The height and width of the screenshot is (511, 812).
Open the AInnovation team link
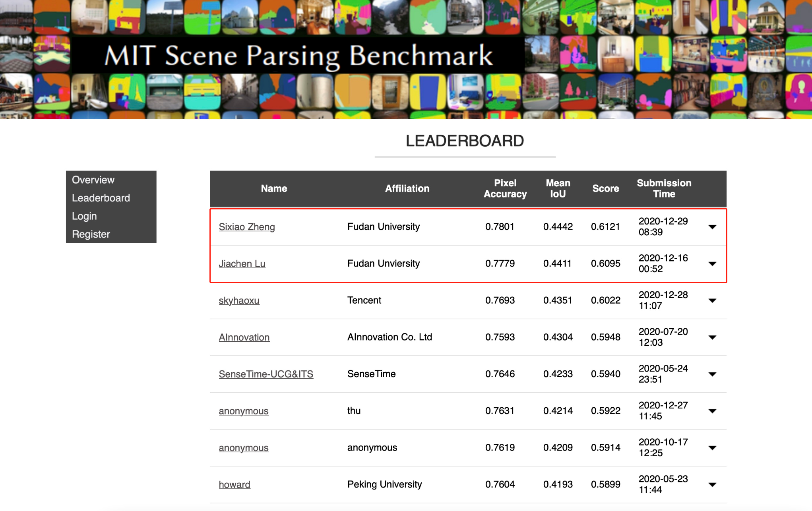244,337
